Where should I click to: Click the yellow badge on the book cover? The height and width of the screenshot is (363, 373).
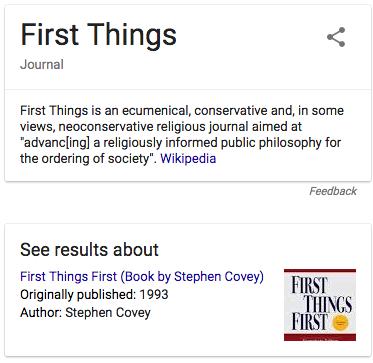pos(340,323)
